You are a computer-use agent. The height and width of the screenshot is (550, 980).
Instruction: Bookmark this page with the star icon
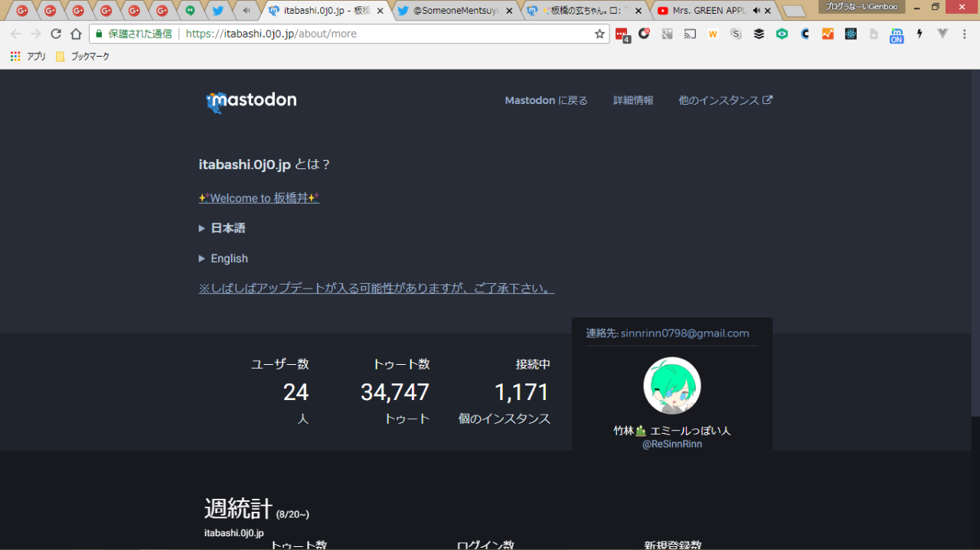tap(599, 34)
